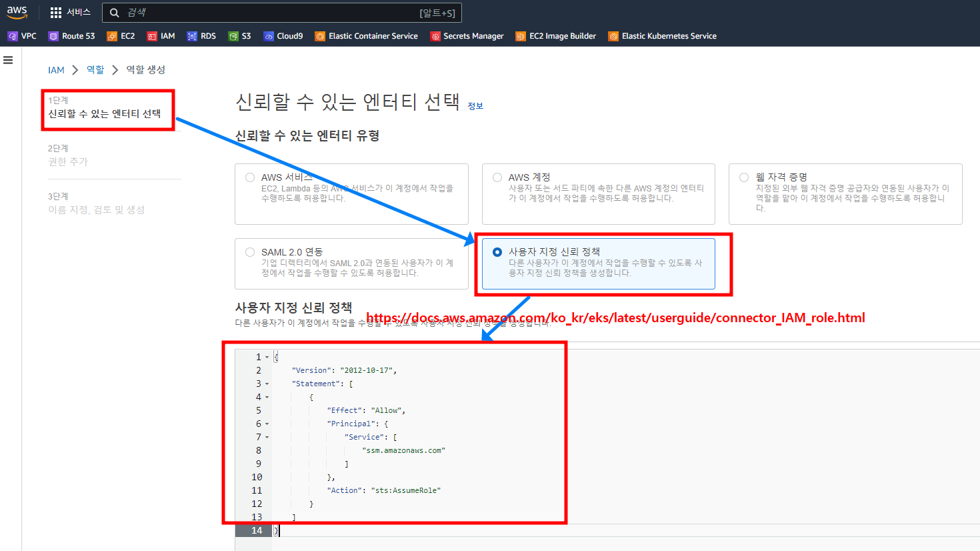The height and width of the screenshot is (551, 980).
Task: Click the "Version": "2012-10-17" line
Action: [x=344, y=370]
